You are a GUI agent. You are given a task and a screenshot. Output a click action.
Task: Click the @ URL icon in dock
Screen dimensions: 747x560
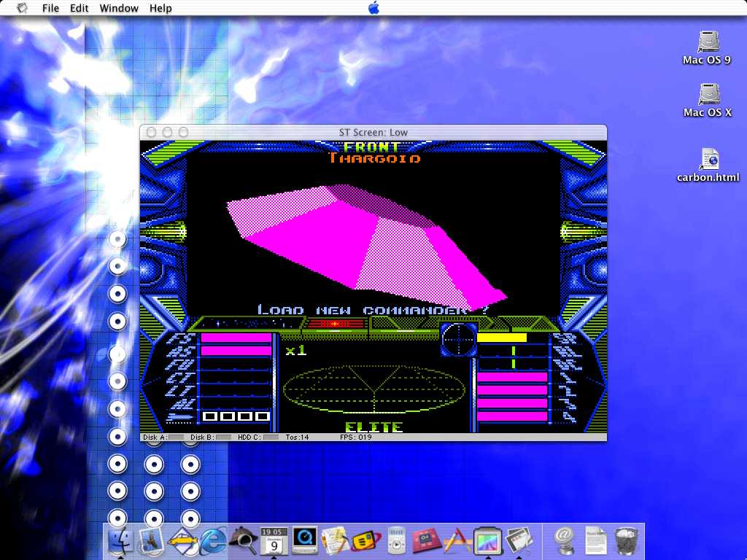tap(564, 541)
